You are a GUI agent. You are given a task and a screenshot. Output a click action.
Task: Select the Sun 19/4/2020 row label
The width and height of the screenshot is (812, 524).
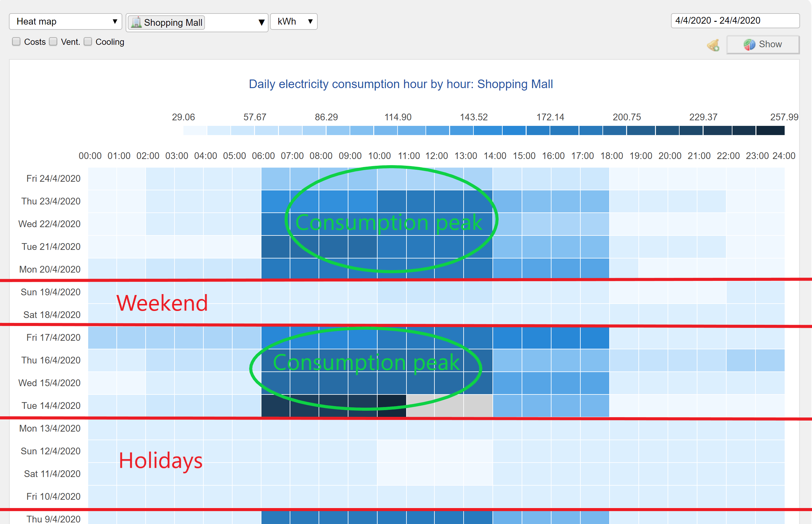[x=50, y=292]
